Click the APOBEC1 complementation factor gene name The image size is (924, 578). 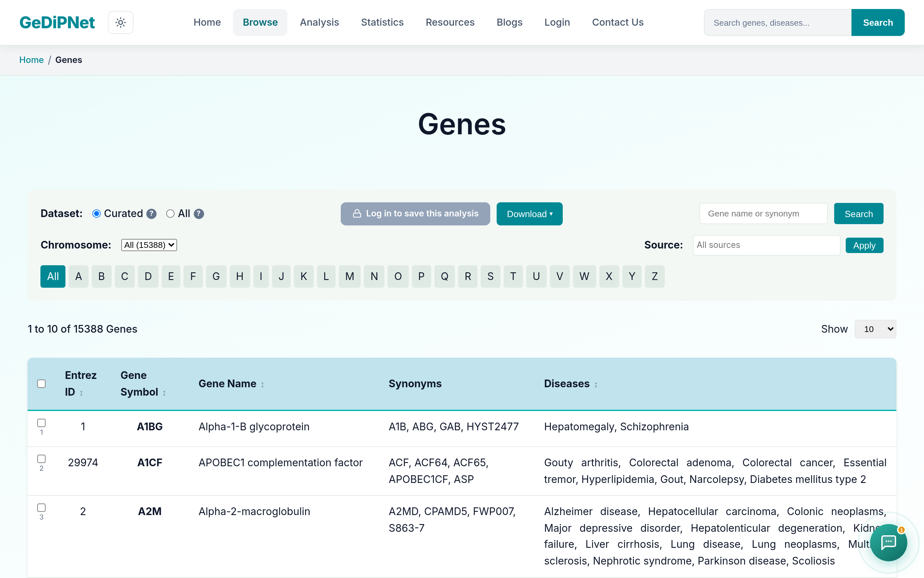[280, 462]
